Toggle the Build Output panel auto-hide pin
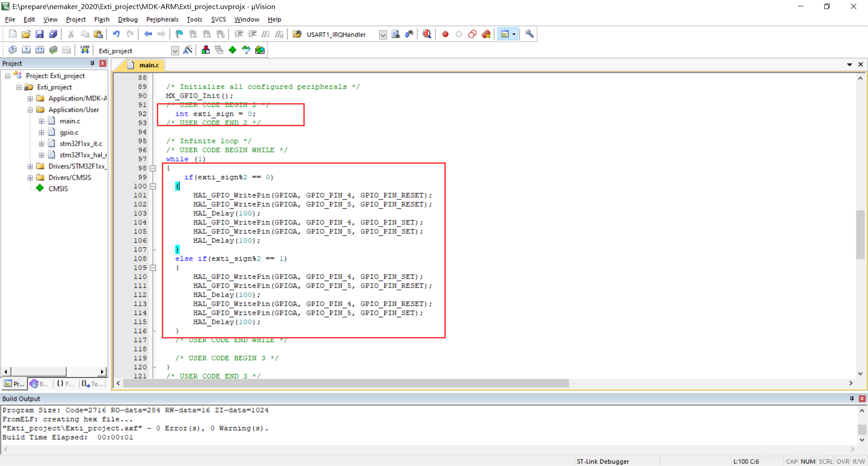Screen dimensions: 868x466 (x=852, y=399)
